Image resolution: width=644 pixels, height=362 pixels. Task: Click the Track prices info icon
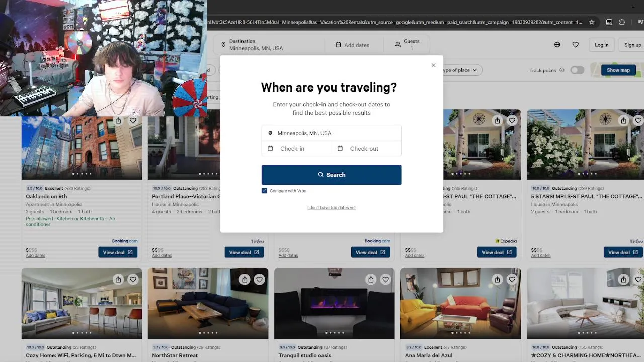click(x=562, y=70)
